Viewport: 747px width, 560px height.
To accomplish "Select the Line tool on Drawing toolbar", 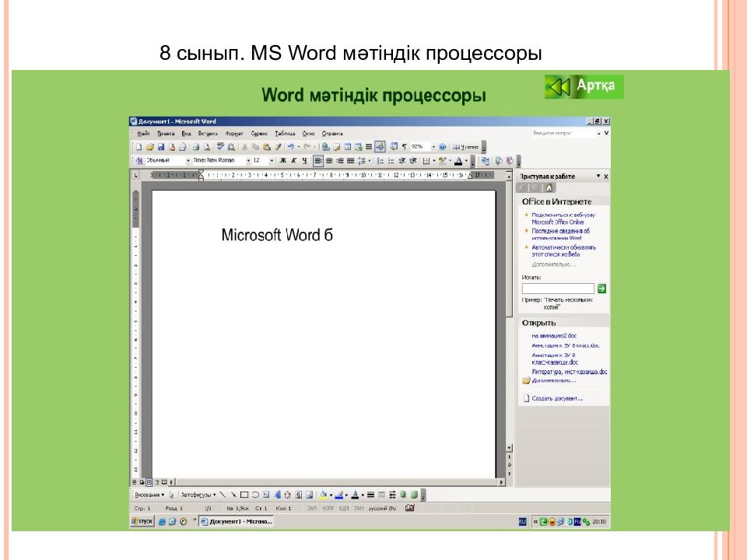I will pyautogui.click(x=223, y=495).
